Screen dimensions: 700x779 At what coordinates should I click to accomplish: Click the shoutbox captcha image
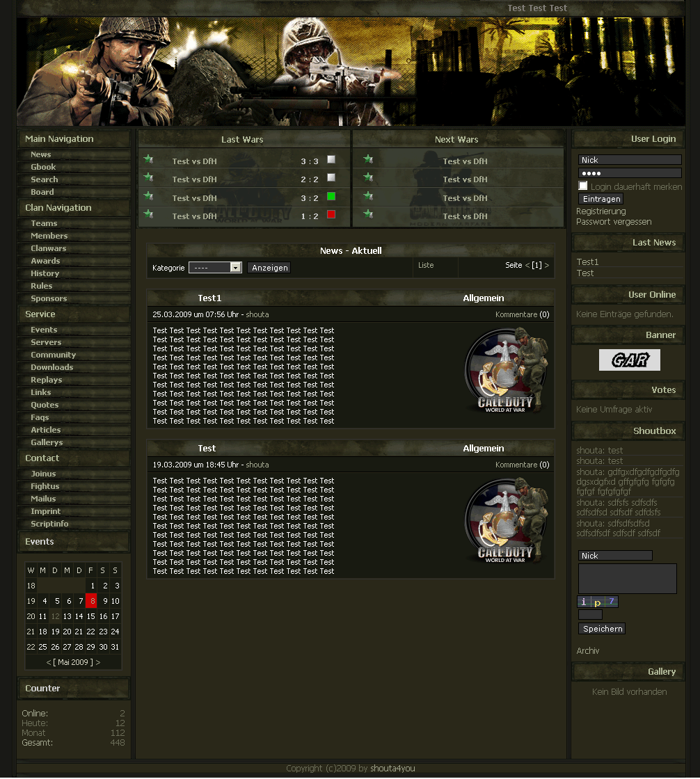coord(598,602)
